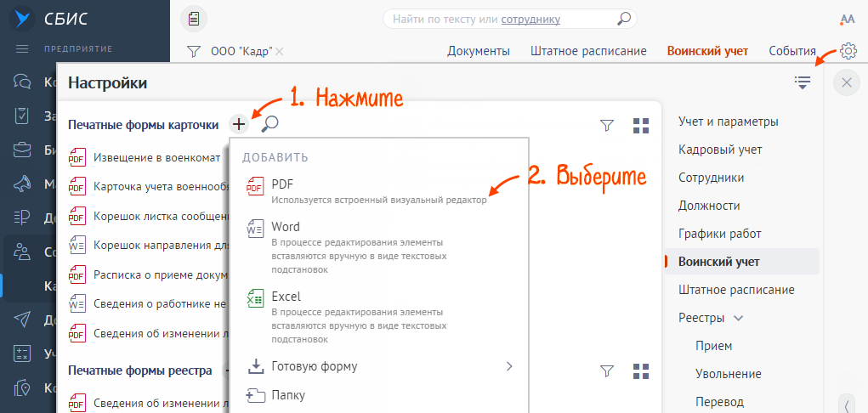
Task: Select Прием under Реестры
Action: tap(714, 346)
